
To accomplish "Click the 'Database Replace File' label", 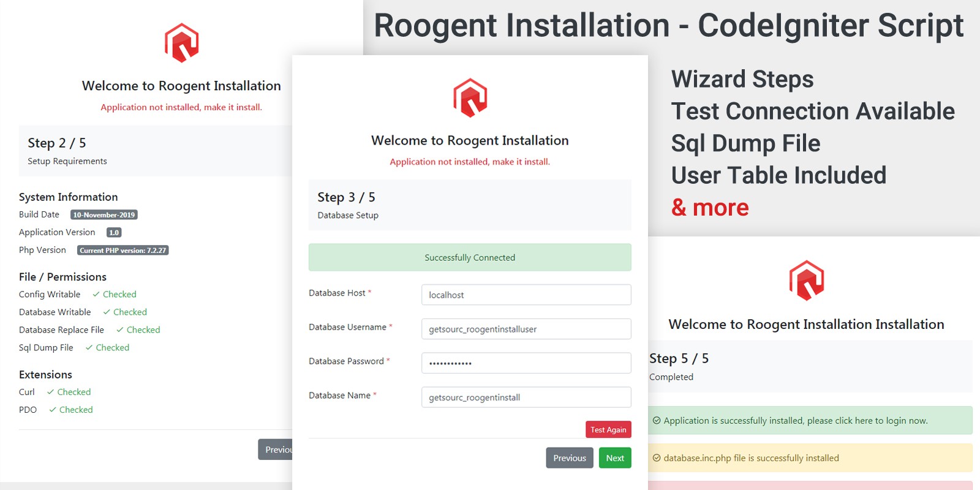I will 61,330.
